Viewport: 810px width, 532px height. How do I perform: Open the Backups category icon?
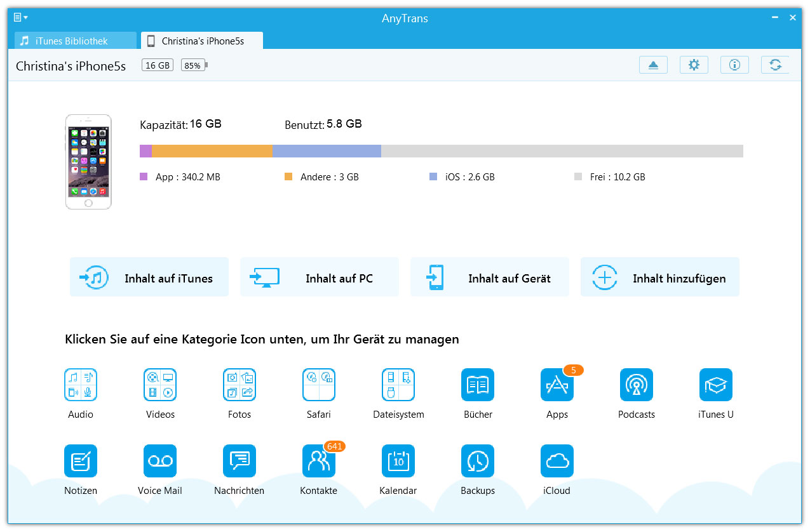(478, 461)
